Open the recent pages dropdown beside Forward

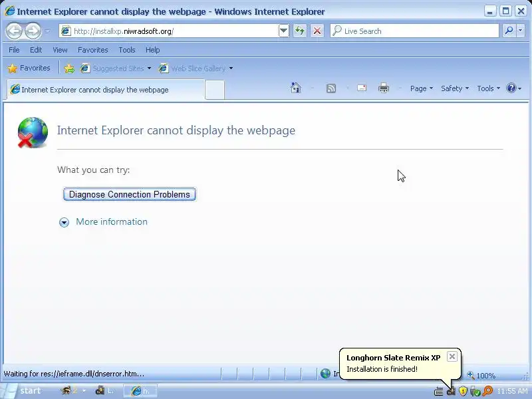[x=47, y=31]
